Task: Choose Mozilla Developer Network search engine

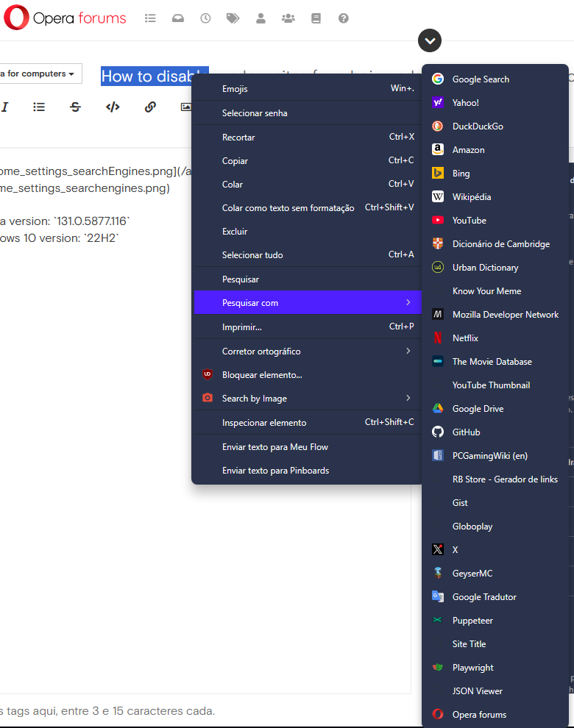Action: coord(495,314)
